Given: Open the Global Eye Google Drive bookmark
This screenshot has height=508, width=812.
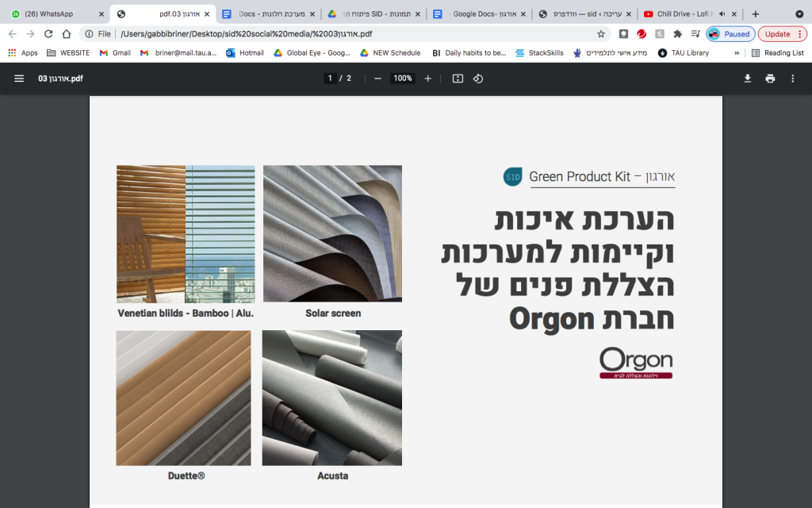Looking at the screenshot, I should point(312,53).
